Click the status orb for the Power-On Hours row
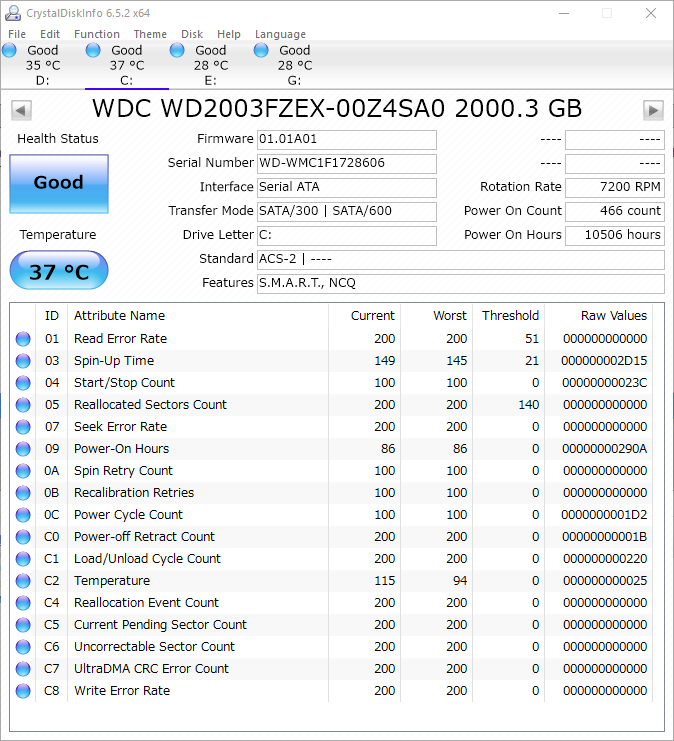Screen dimensions: 674x741 tap(23, 449)
